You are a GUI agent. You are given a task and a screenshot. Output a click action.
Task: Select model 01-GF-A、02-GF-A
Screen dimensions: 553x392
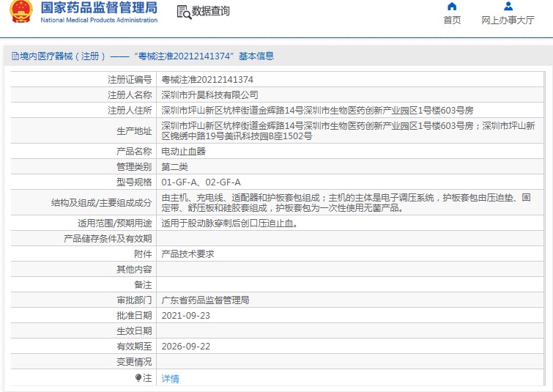pos(201,182)
